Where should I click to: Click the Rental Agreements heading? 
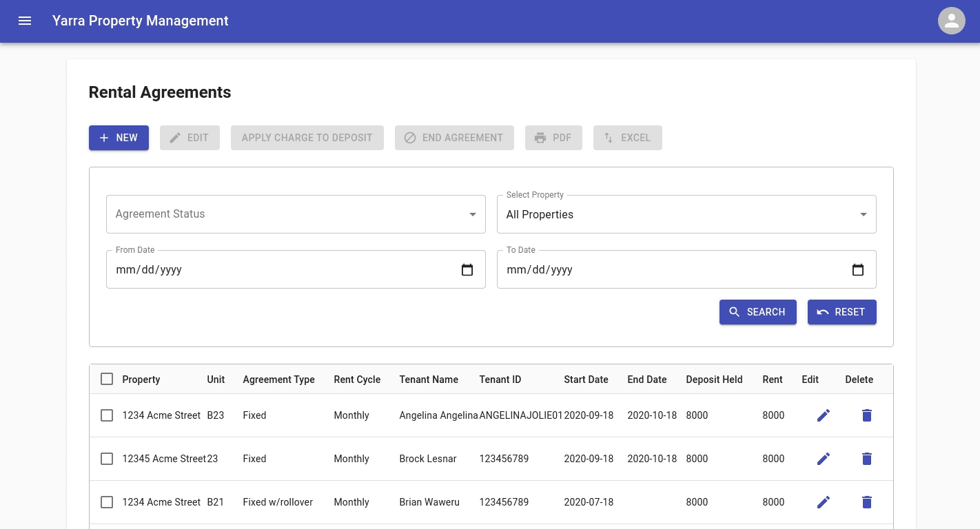[160, 92]
